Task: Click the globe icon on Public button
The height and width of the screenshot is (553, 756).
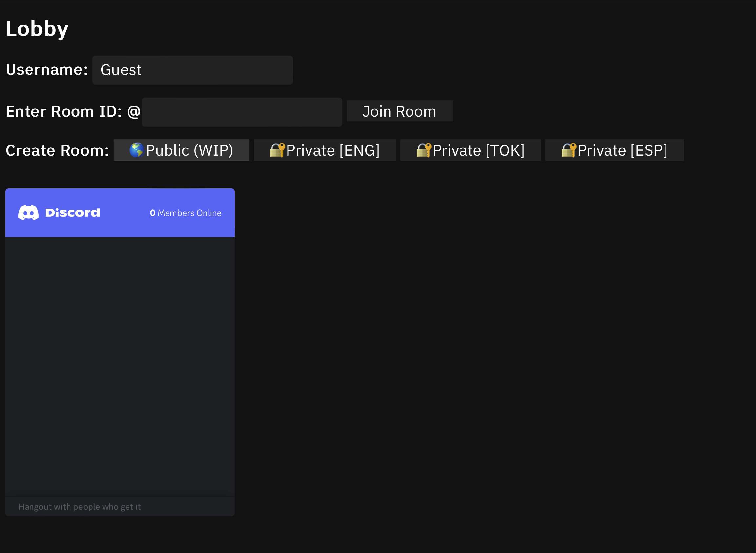Action: click(x=137, y=150)
